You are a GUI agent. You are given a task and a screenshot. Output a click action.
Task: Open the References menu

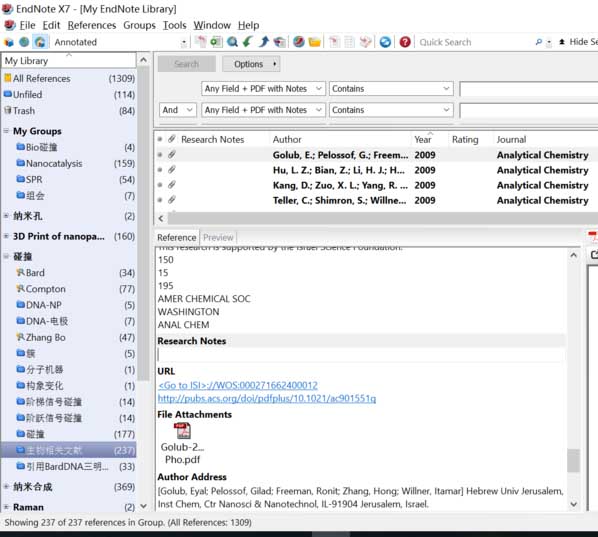pyautogui.click(x=92, y=25)
